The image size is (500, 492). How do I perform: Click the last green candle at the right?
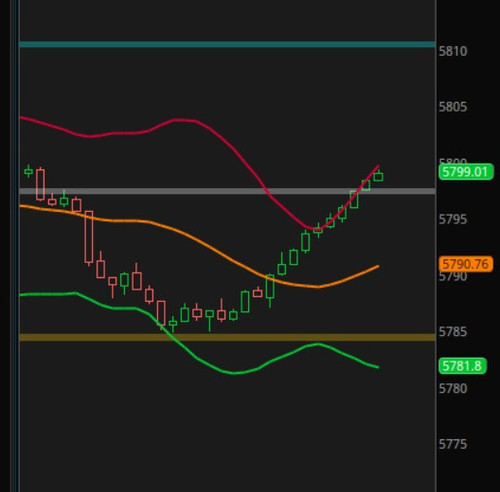(x=378, y=176)
